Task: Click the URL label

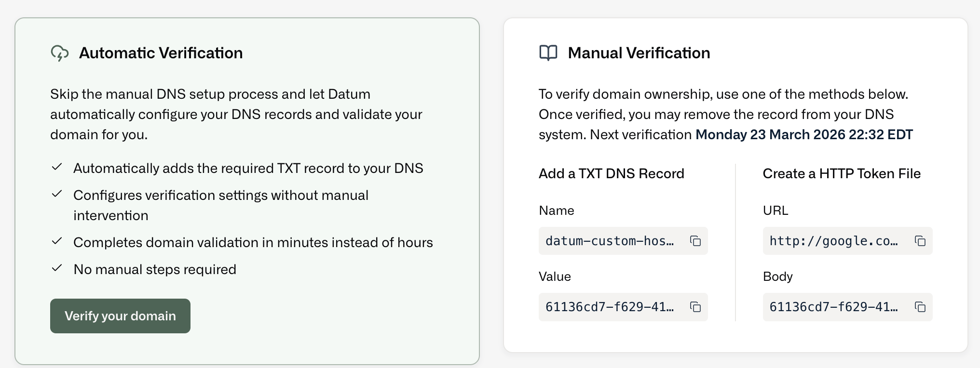Action: click(x=776, y=210)
